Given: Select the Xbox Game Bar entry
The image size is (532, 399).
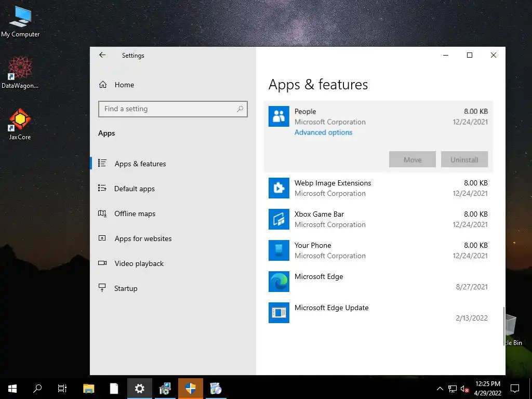Looking at the screenshot, I should pos(378,219).
